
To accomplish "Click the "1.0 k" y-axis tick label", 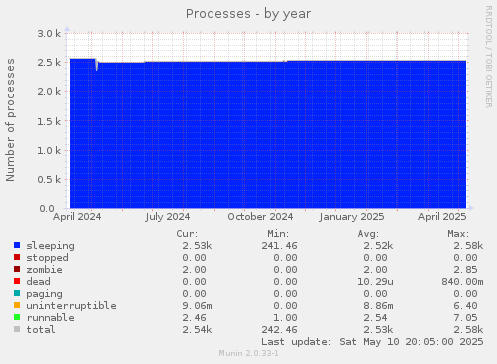I will 49,150.
